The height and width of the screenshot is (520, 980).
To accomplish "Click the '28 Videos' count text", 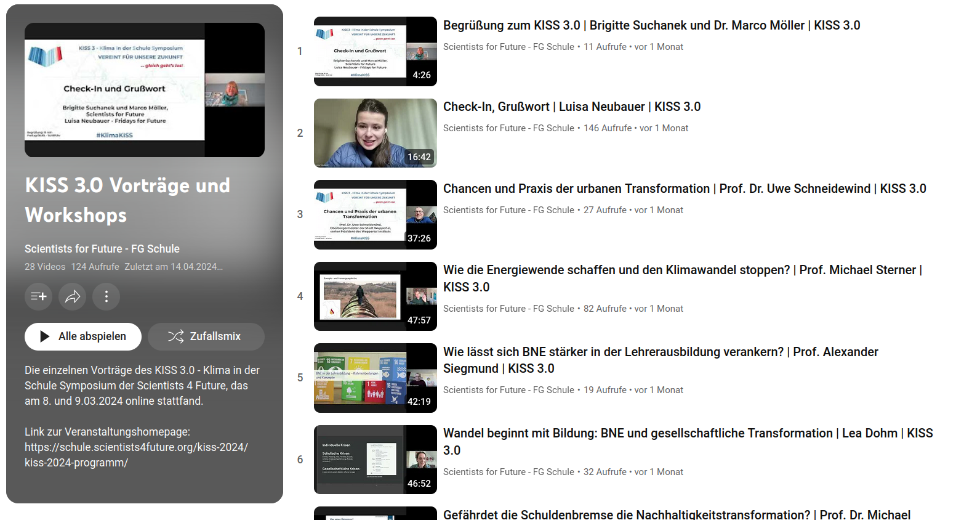I will pyautogui.click(x=45, y=267).
